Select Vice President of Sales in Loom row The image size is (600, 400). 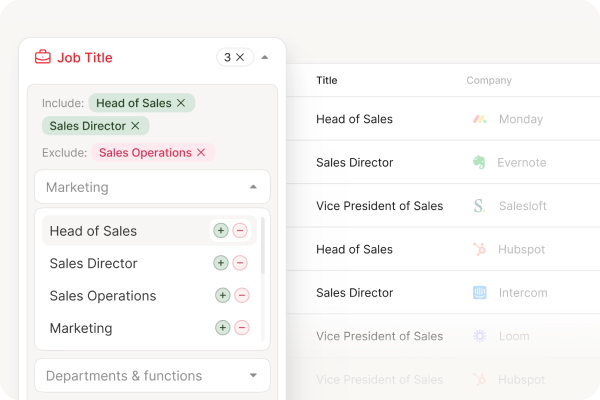380,336
